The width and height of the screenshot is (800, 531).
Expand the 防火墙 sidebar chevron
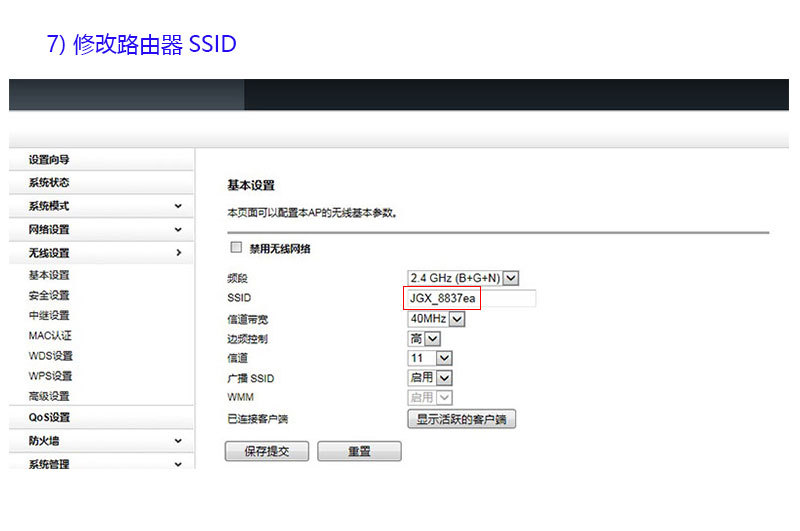pyautogui.click(x=178, y=441)
